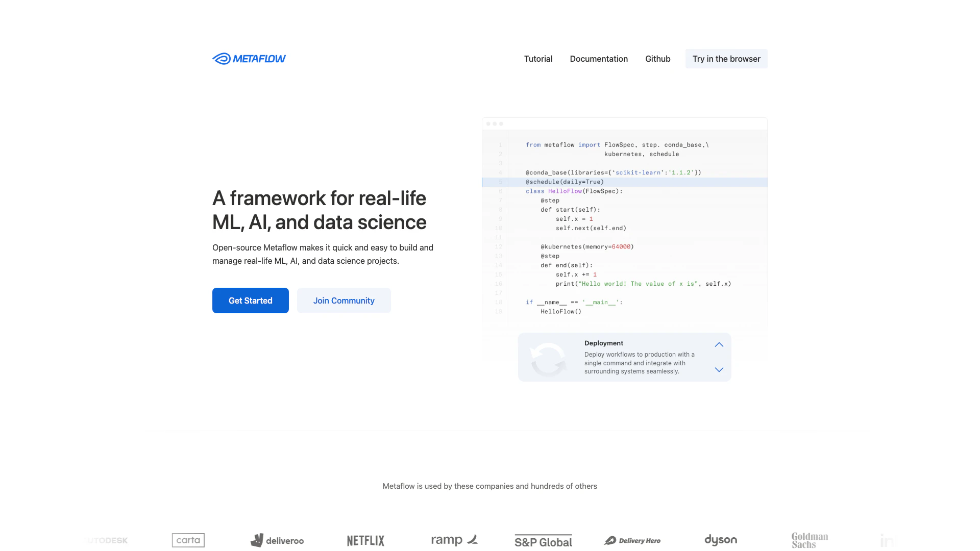Image resolution: width=980 pixels, height=551 pixels.
Task: Click the Deployment card title
Action: click(x=604, y=343)
